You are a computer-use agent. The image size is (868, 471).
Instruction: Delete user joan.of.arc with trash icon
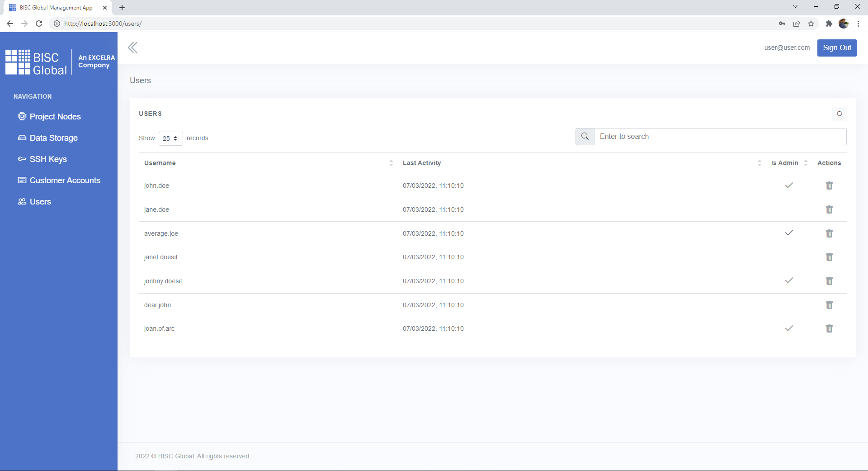coord(829,328)
